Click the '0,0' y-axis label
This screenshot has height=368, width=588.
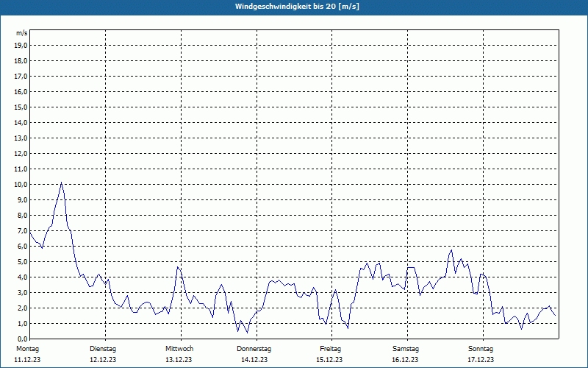click(23, 339)
